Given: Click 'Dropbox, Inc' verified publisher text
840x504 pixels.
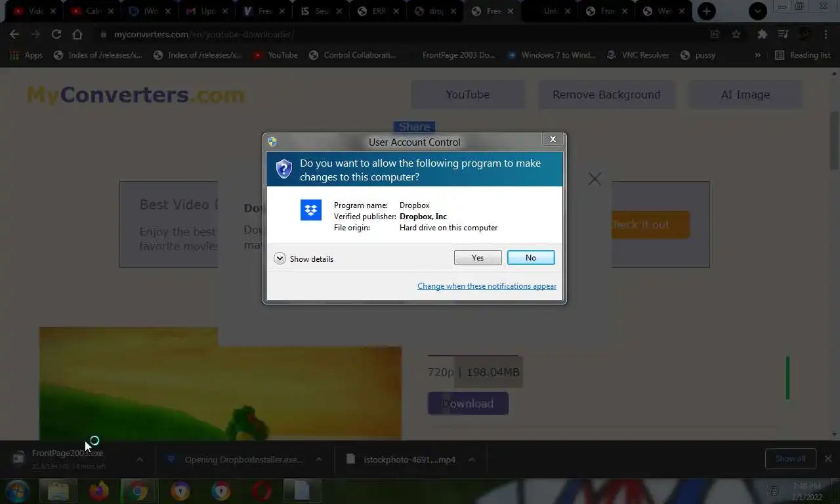Looking at the screenshot, I should point(423,217).
